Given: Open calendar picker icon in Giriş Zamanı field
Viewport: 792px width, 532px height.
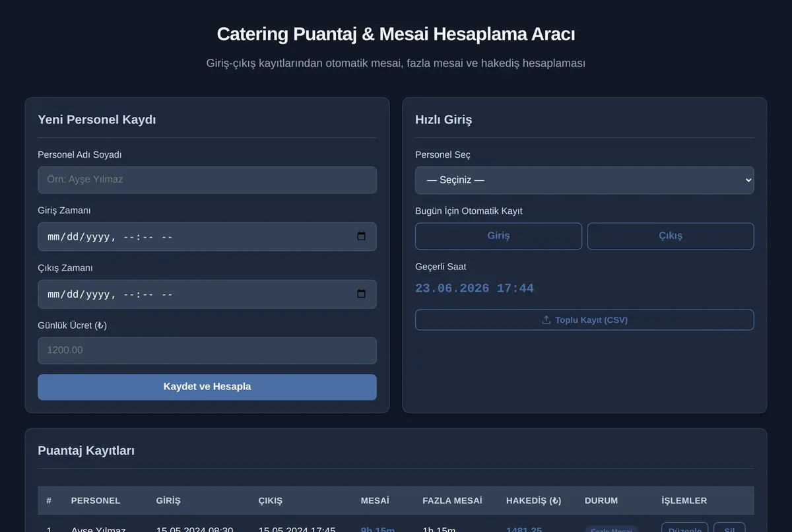Looking at the screenshot, I should [361, 236].
